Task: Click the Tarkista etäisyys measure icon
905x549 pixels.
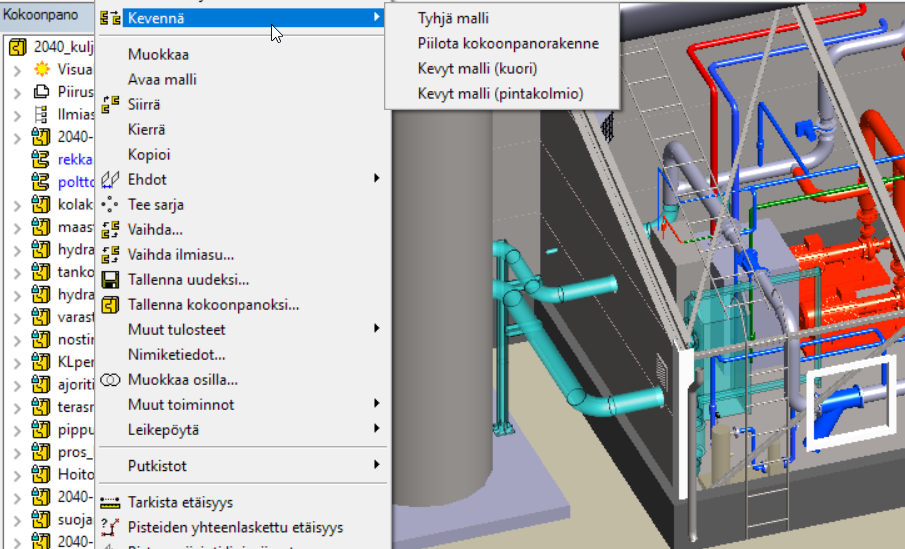Action: click(111, 502)
